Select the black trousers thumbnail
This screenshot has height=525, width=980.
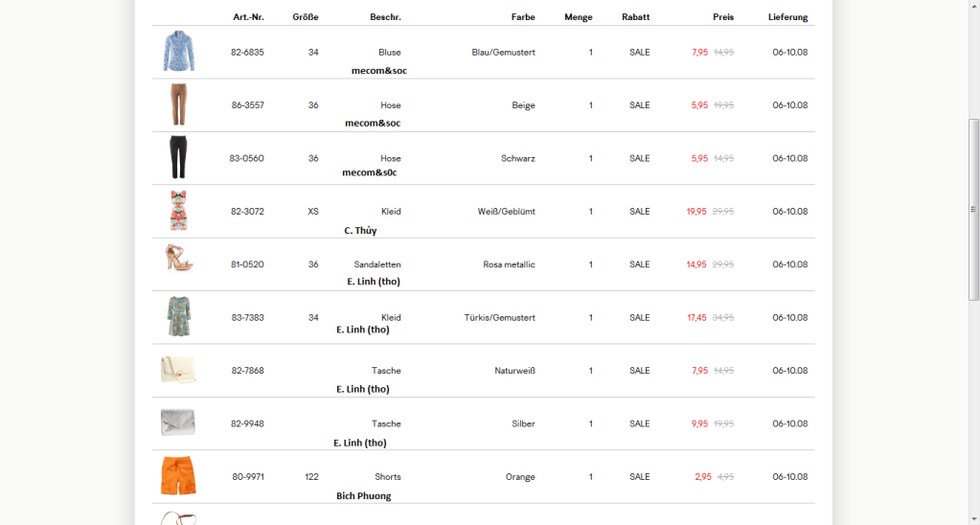(x=178, y=157)
